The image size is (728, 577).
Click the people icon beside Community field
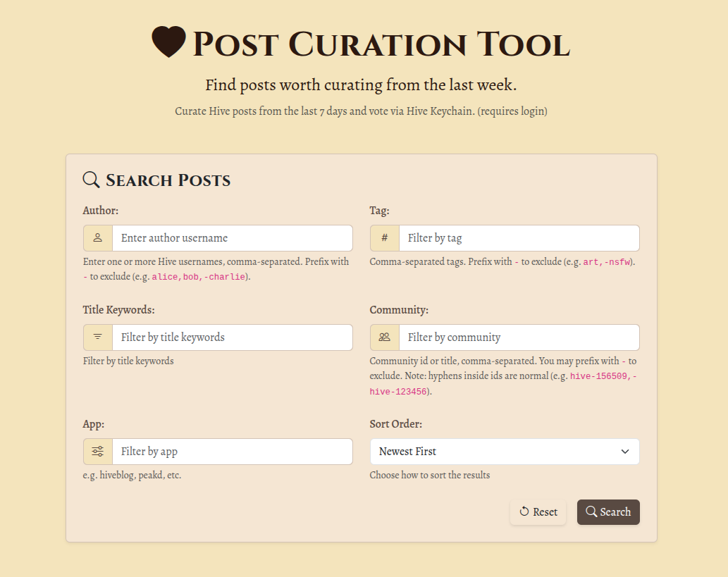(x=384, y=337)
